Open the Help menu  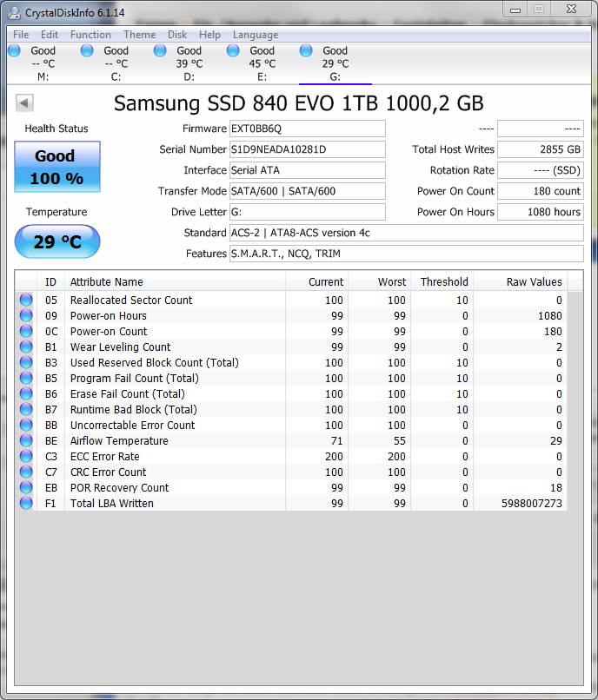click(209, 35)
